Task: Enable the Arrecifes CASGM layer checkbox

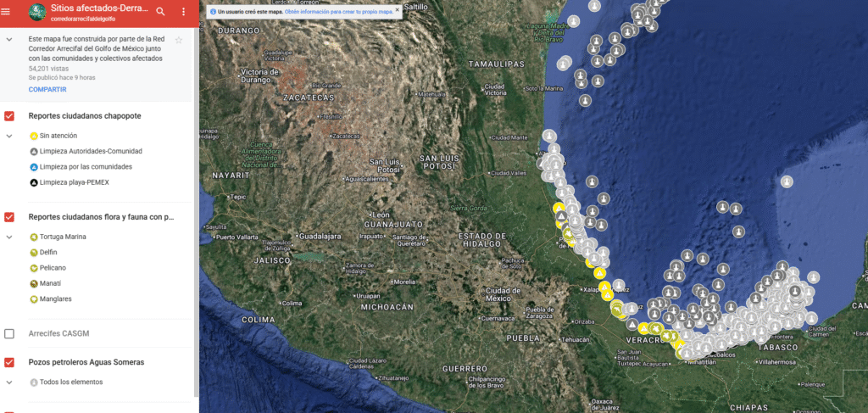Action: coord(9,333)
